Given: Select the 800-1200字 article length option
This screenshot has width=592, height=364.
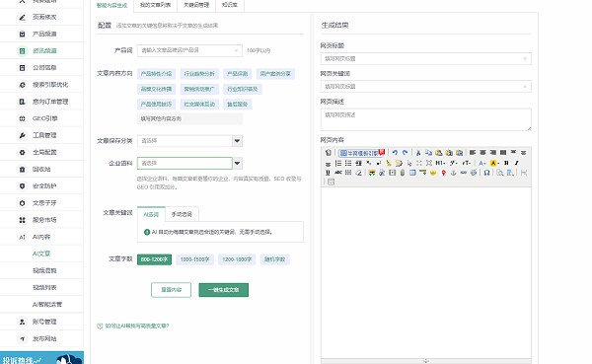Looking at the screenshot, I should (x=154, y=259).
